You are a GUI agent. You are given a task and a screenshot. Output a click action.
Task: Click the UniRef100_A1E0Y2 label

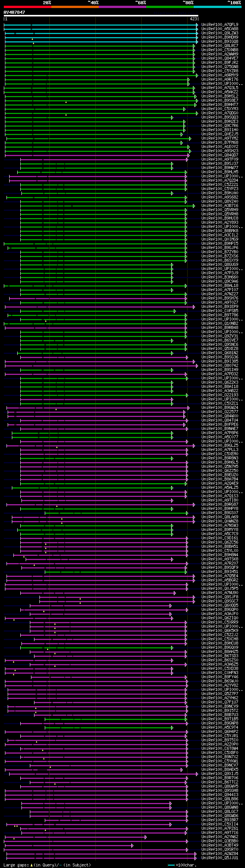220,147
